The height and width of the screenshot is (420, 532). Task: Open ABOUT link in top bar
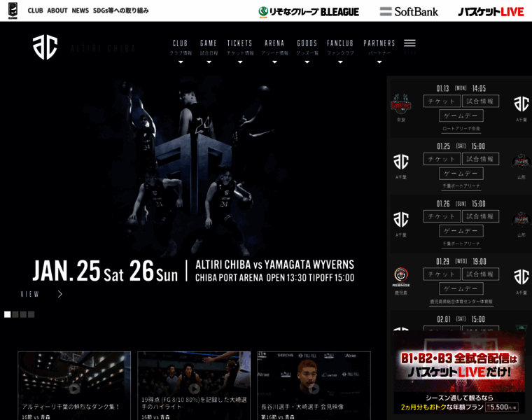[x=57, y=10]
